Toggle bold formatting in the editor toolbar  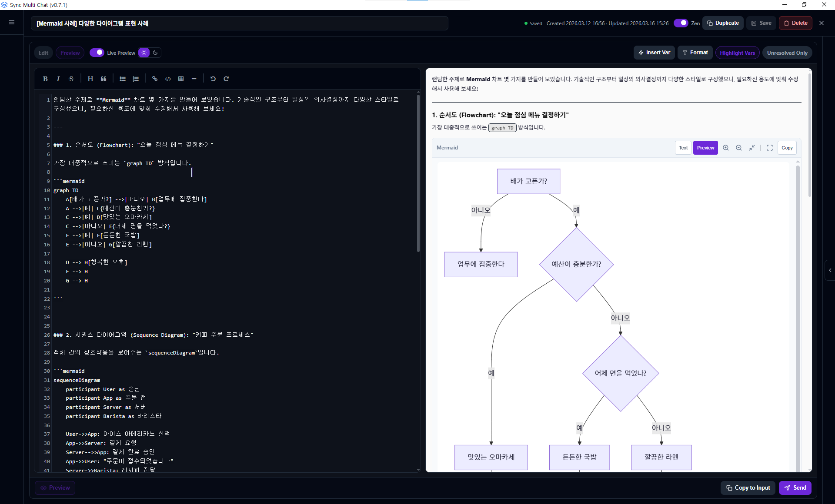[45, 79]
